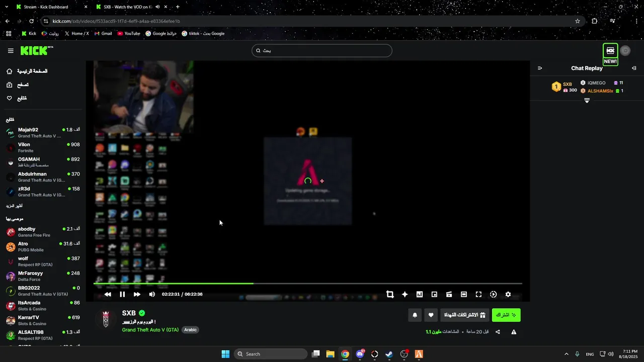Open ItsArcada Slots & Casino channel
The image size is (644, 362).
pyautogui.click(x=43, y=306)
